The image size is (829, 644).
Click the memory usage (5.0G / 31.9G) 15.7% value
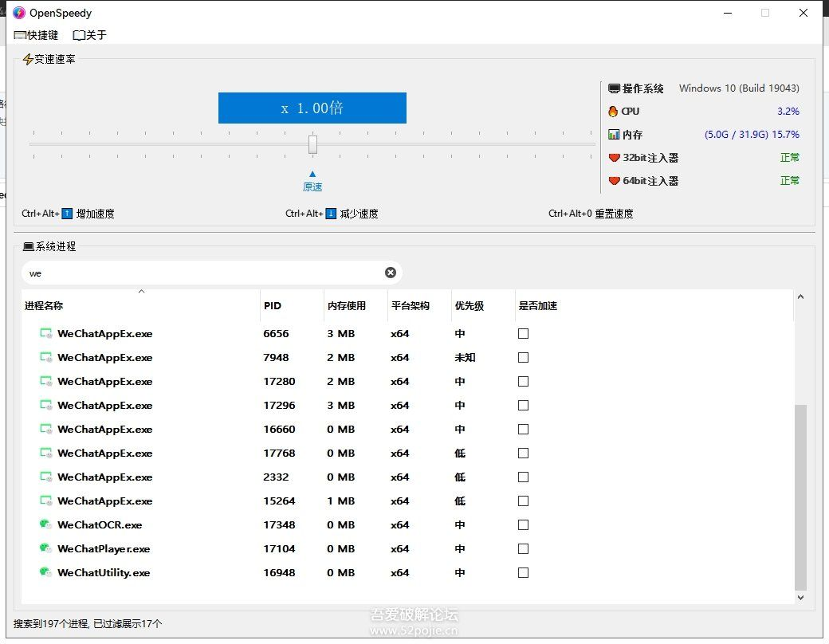click(x=752, y=134)
